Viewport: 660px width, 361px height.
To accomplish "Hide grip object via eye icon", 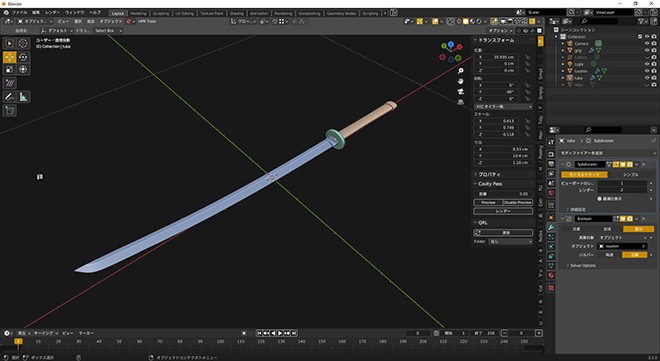I will click(x=647, y=50).
